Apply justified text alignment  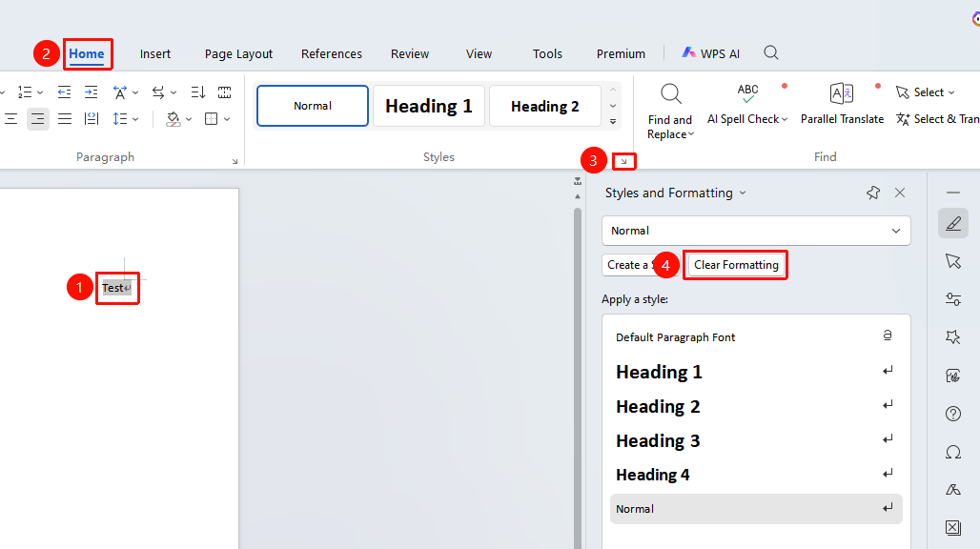coord(65,119)
